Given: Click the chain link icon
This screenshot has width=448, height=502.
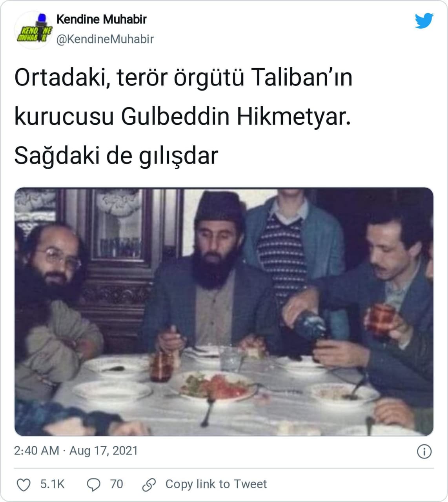Looking at the screenshot, I should click(149, 485).
